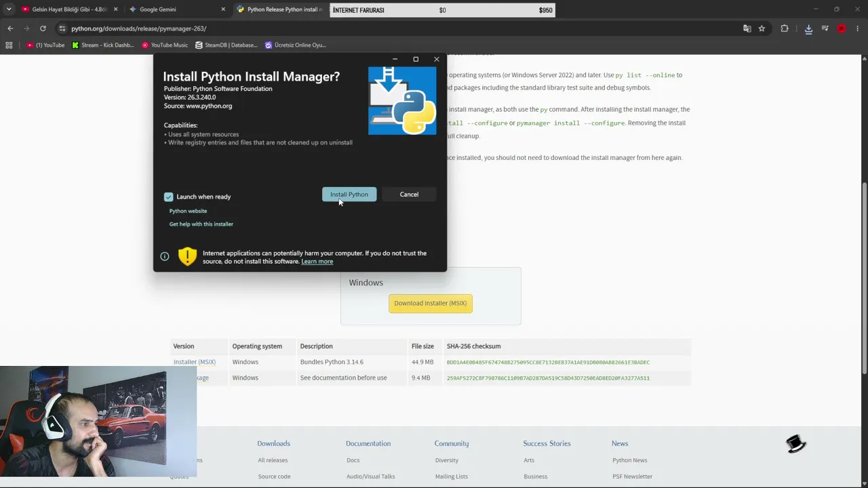Open the Python News footer link

pyautogui.click(x=630, y=460)
